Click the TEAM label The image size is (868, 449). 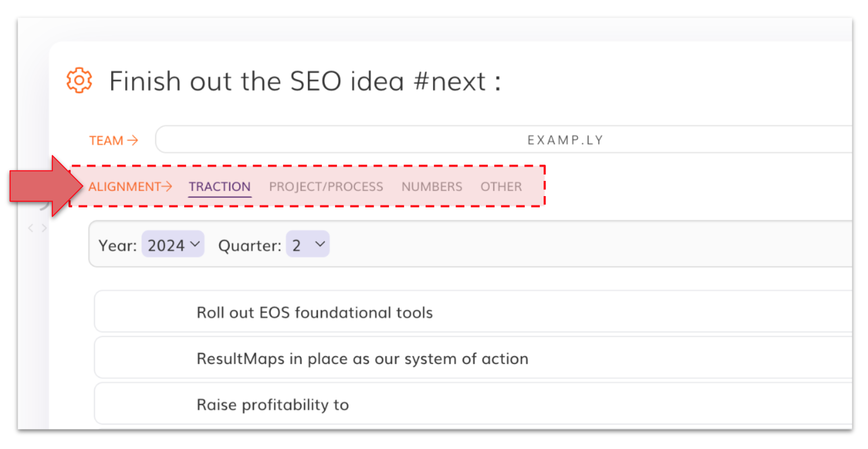pyautogui.click(x=106, y=141)
